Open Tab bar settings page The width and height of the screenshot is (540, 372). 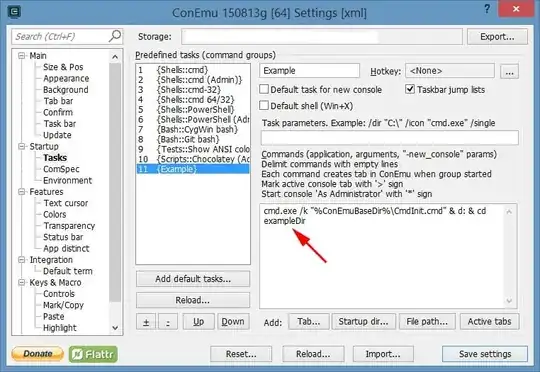point(58,101)
